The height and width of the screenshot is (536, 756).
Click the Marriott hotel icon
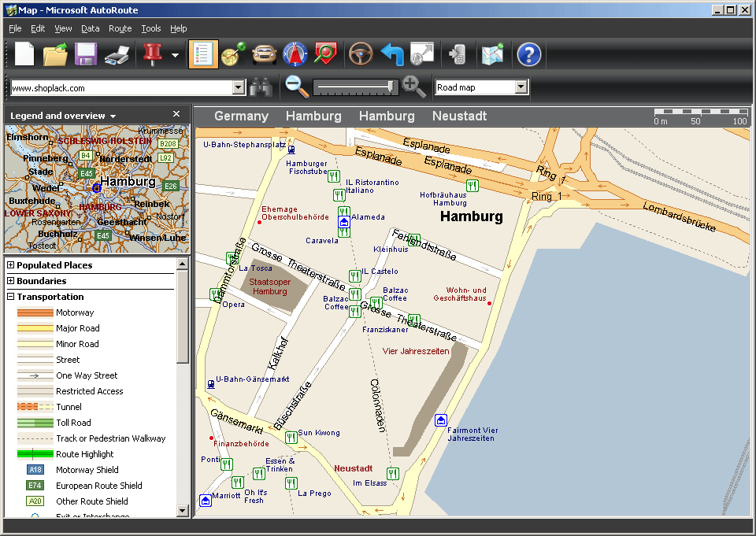[206, 501]
